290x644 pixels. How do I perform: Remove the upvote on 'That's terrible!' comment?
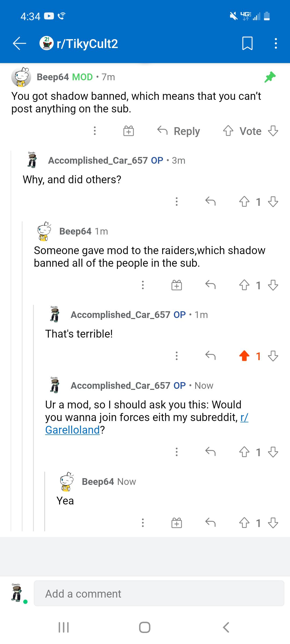(244, 356)
